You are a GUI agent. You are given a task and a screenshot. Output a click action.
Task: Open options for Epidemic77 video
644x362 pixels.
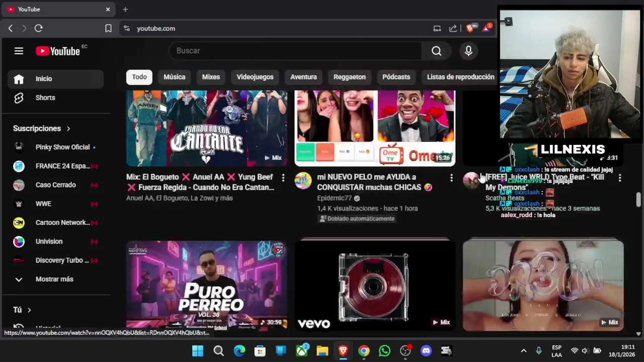451,177
